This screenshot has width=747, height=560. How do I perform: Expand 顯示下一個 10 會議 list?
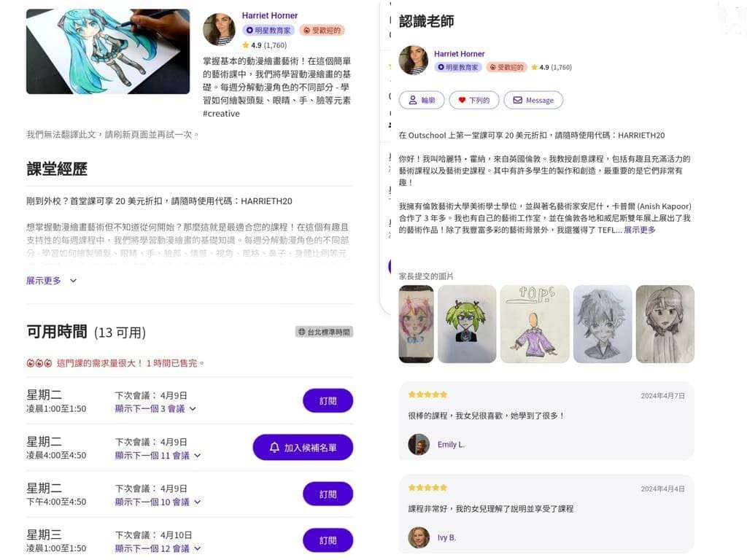click(158, 502)
